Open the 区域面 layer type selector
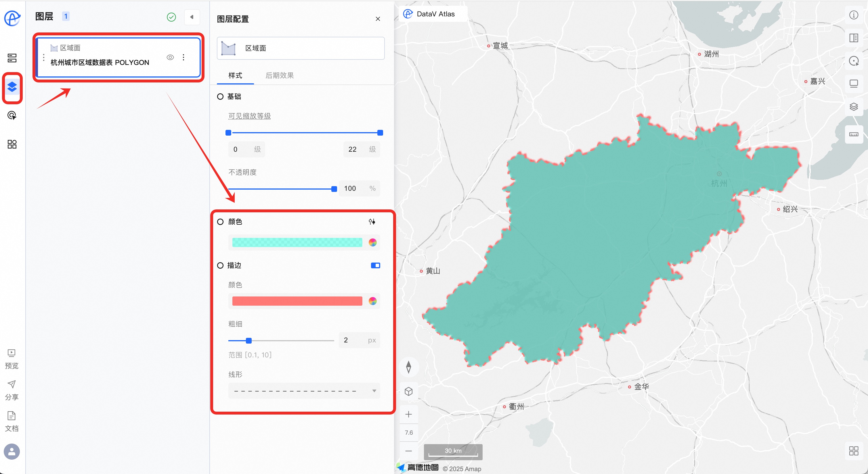This screenshot has width=868, height=474. point(301,48)
